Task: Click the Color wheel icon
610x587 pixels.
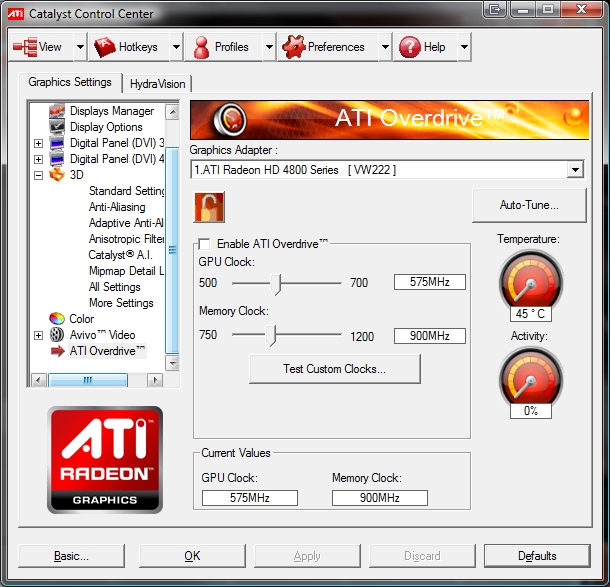Action: (x=57, y=319)
